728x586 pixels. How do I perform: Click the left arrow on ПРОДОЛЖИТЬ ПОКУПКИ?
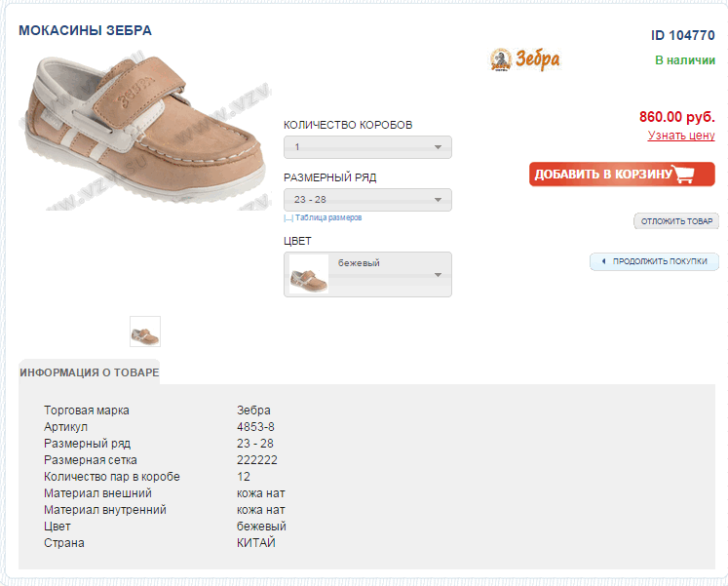point(603,261)
